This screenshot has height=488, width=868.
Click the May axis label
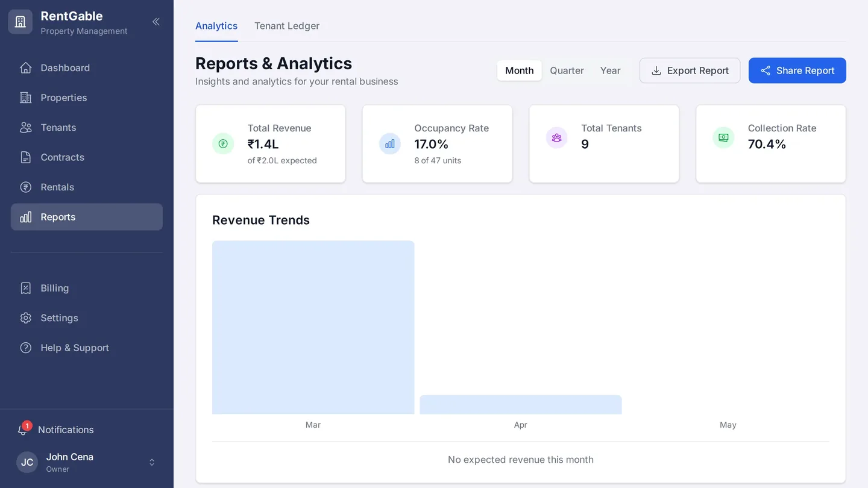[x=728, y=425]
